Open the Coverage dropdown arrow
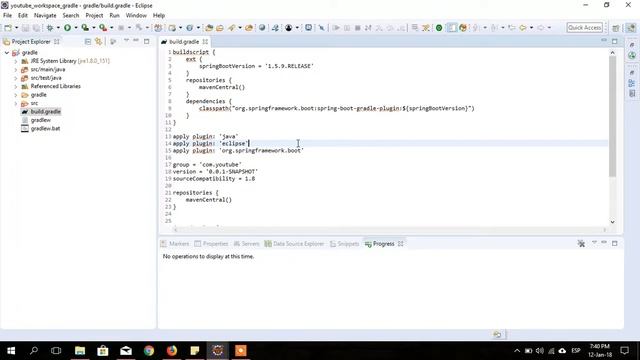The width and height of the screenshot is (640, 360). coord(93,28)
